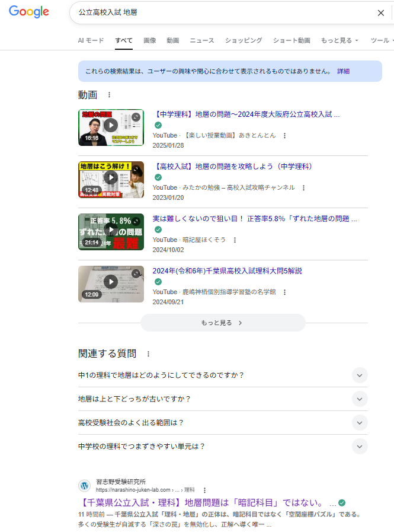Expand question 地層は上と下どっちが古いですか
This screenshot has width=394, height=532.
359,399
